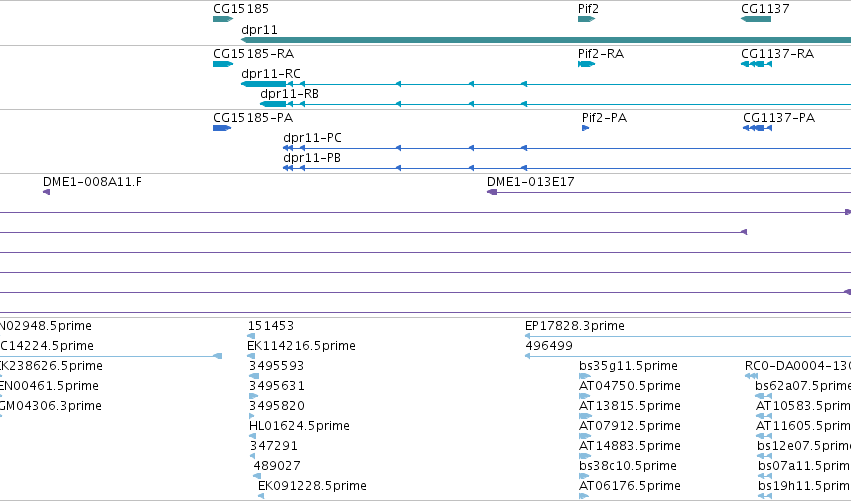Click the dpr11 gene span bar
Image resolution: width=851 pixels, height=501 pixels.
(545, 40)
